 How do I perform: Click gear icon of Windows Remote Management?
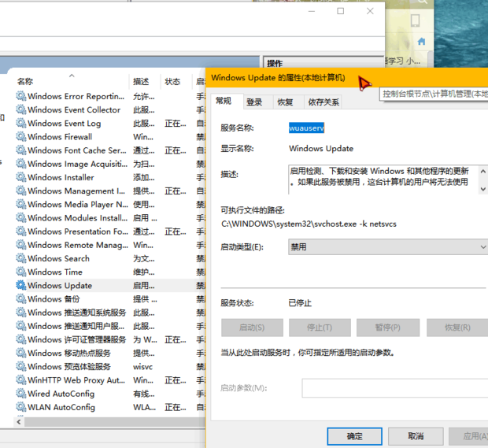tap(20, 244)
